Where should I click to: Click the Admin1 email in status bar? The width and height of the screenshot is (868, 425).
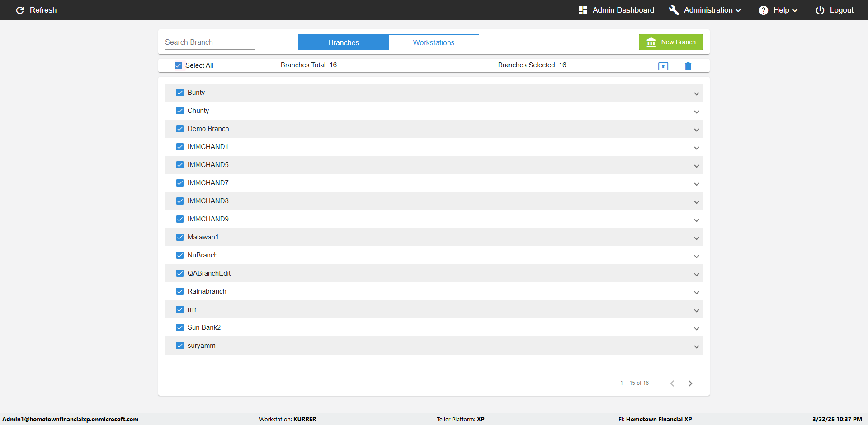tap(71, 419)
